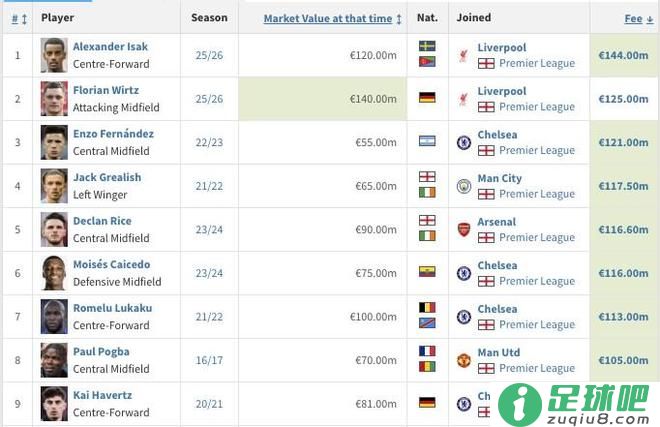660x427 pixels.
Task: Sort table by the Fee column
Action: coord(633,18)
